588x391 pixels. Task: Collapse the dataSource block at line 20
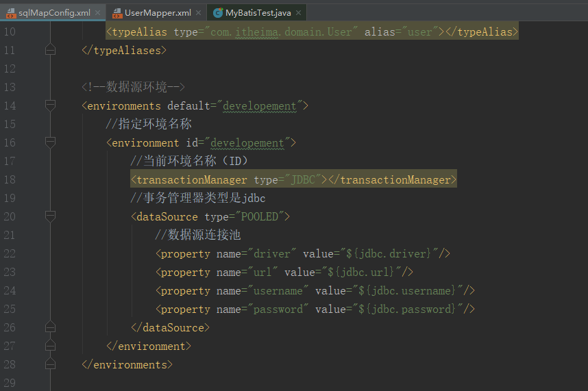(50, 216)
